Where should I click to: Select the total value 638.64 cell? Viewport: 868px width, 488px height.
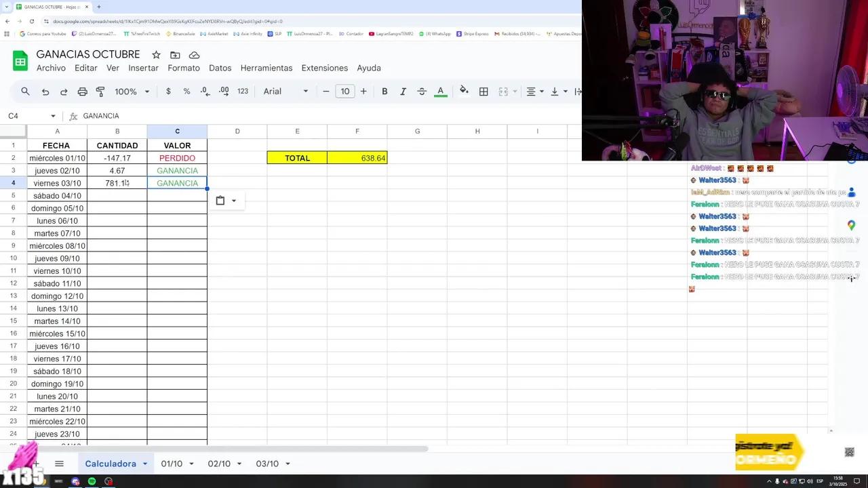(357, 158)
